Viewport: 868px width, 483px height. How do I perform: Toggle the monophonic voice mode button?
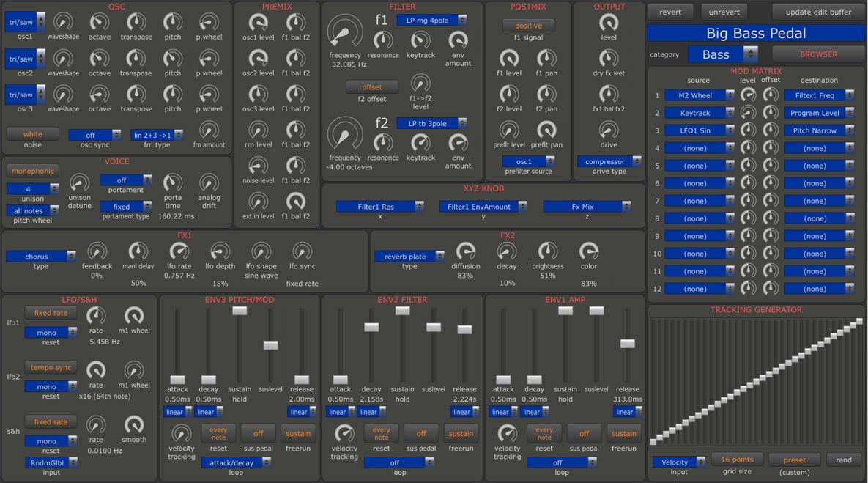33,172
